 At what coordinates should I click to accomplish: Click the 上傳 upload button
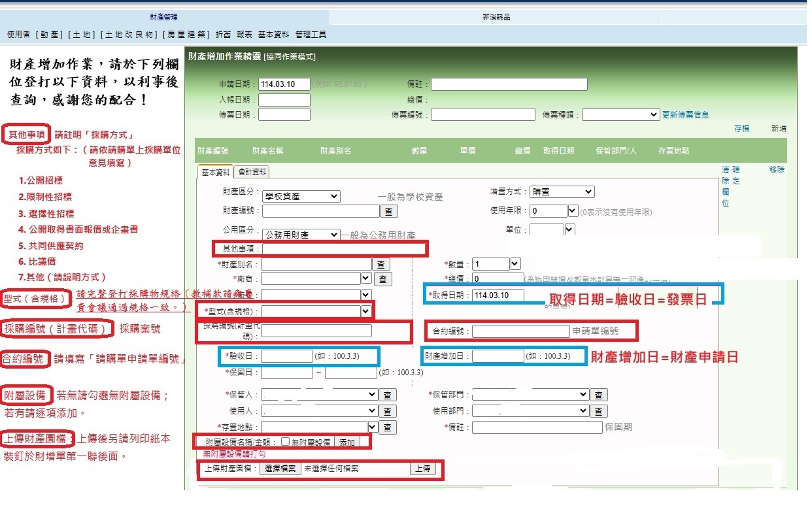[x=423, y=469]
